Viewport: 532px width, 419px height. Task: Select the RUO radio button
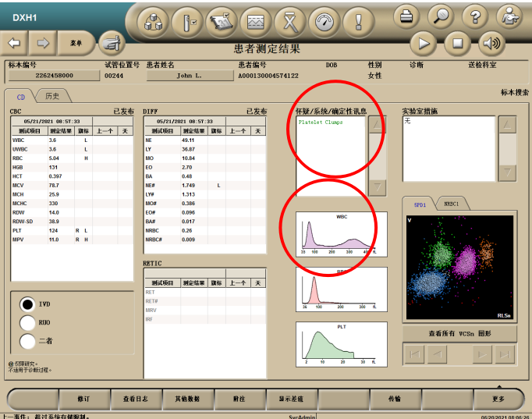tap(27, 323)
